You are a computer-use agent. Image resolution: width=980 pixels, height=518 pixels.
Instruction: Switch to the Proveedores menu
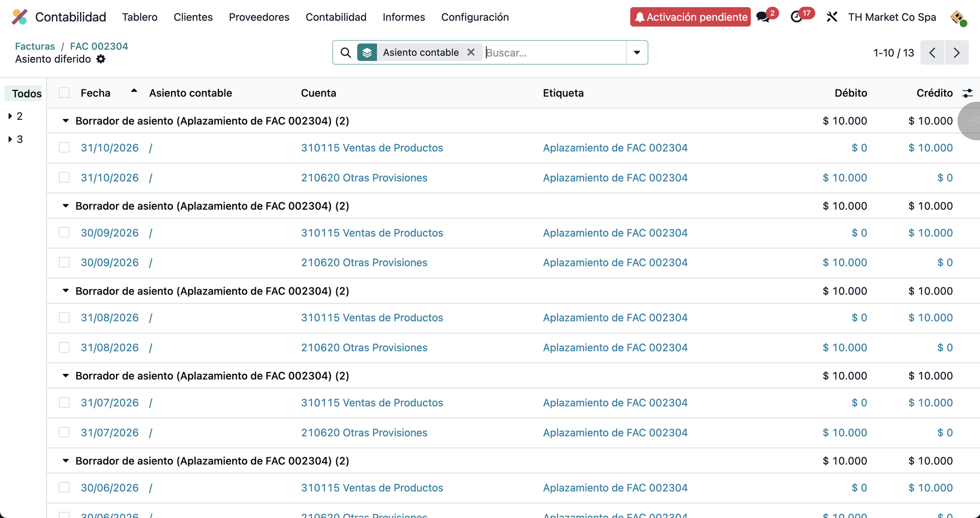tap(259, 17)
